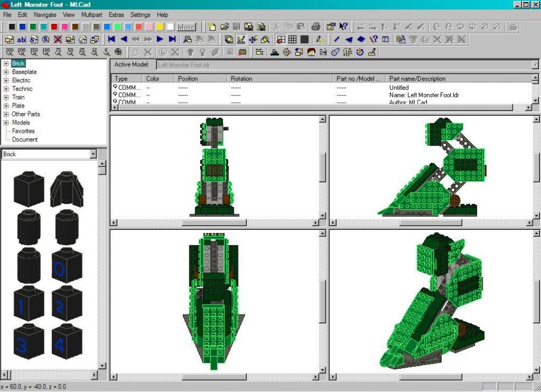Open the Extras menu

tap(116, 15)
